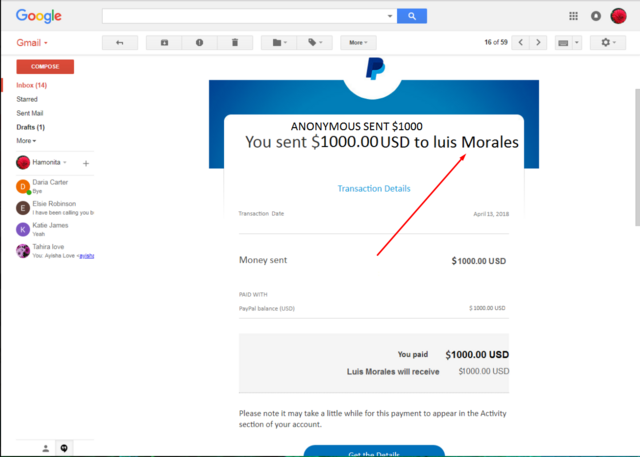Click Hamonita's chat profile picture
640x457 pixels.
(23, 162)
